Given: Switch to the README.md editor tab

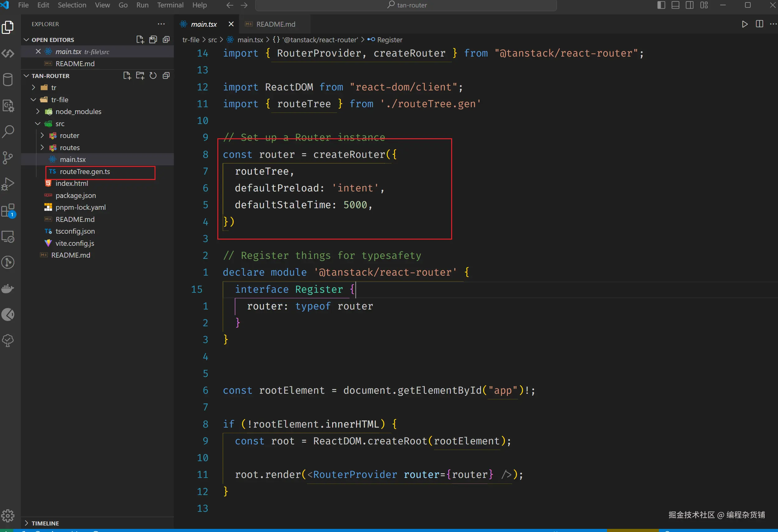Looking at the screenshot, I should click(x=275, y=24).
